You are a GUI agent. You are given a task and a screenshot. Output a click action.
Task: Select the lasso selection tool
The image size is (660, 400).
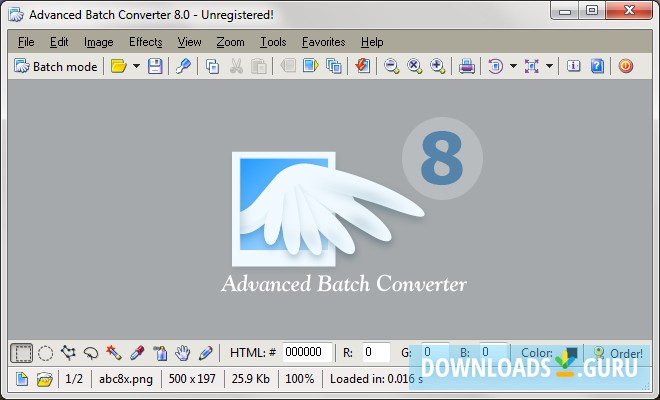click(90, 353)
